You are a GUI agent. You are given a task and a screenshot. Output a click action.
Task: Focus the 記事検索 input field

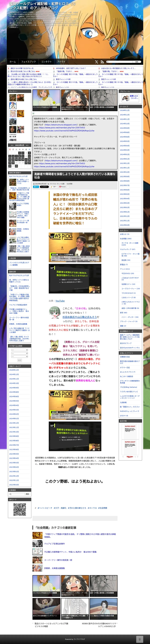pyautogui.click(x=17, y=494)
